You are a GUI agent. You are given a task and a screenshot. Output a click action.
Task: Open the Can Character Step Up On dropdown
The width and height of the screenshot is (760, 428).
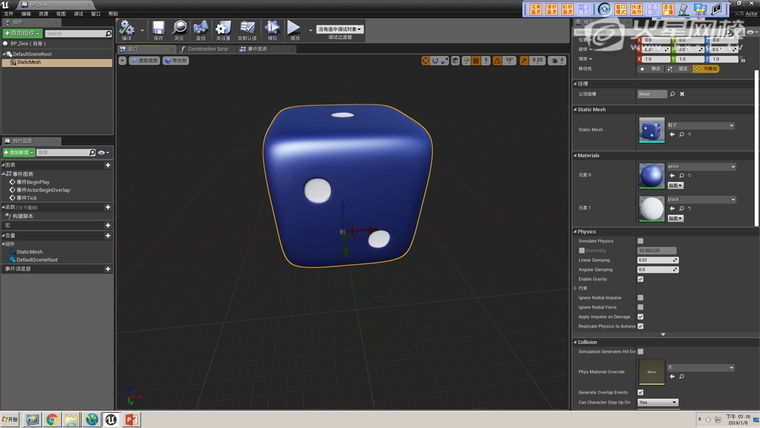[x=657, y=402]
